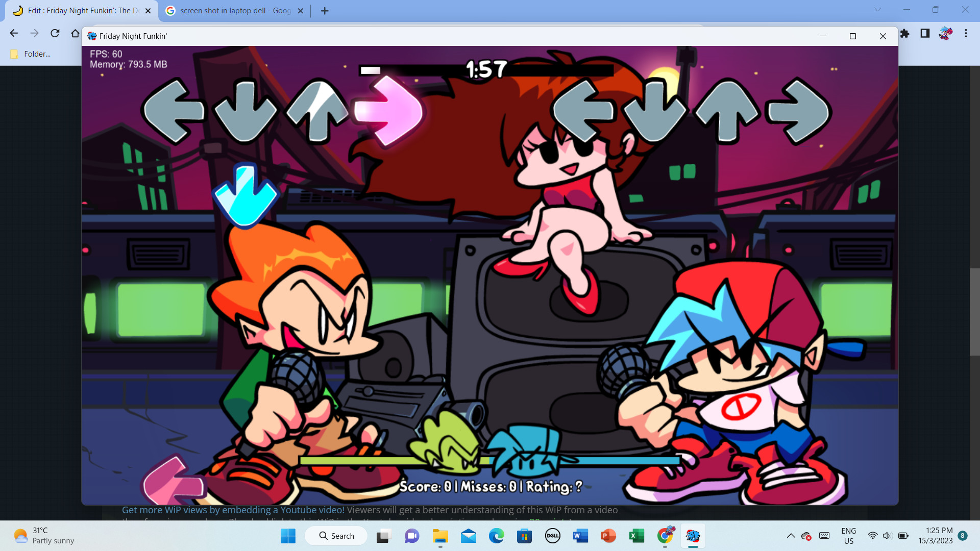Open Chrome's three-dot menu
The width and height of the screenshot is (980, 551).
point(966,34)
